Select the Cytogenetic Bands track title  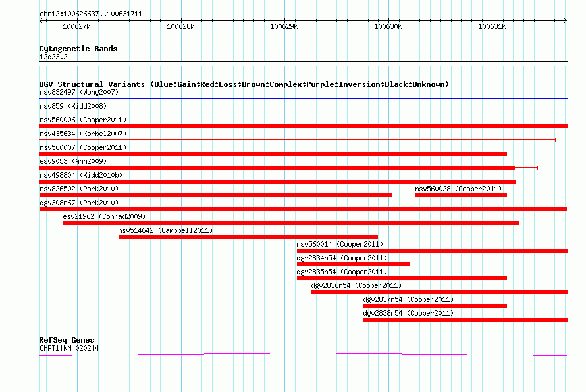click(x=78, y=49)
